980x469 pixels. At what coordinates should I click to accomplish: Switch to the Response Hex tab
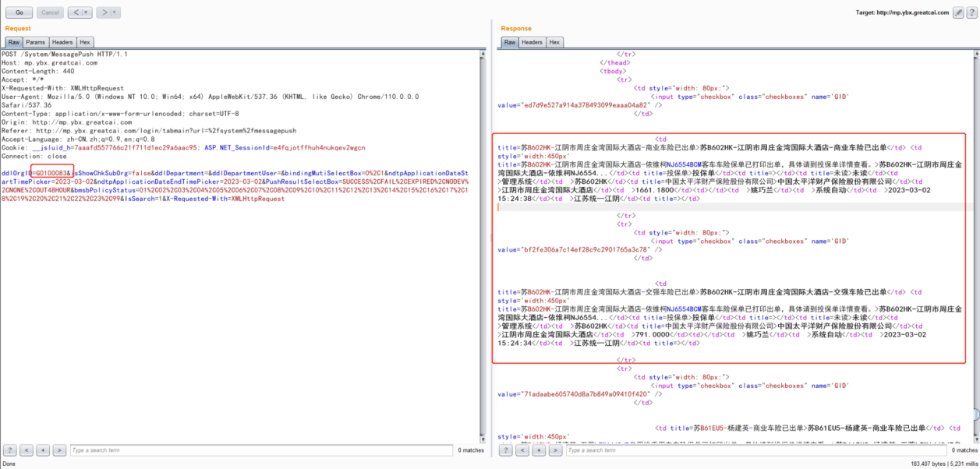pos(554,42)
